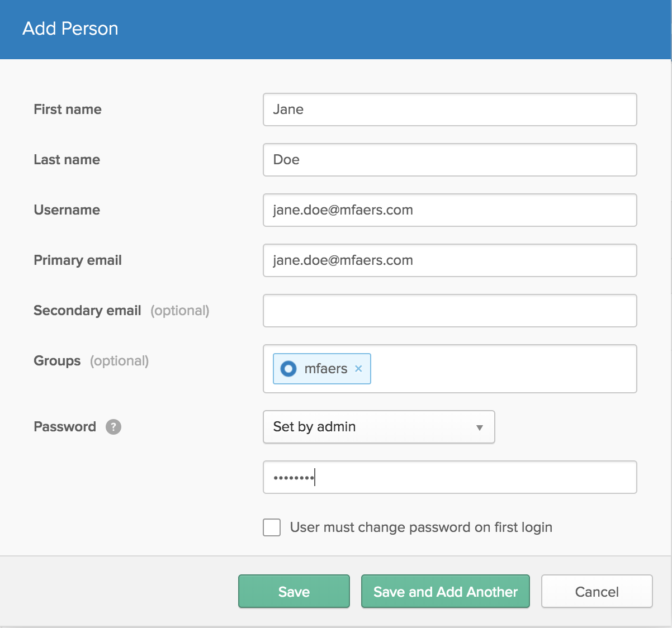Click the masked password entry field
Screen dimensions: 672x628
(449, 477)
